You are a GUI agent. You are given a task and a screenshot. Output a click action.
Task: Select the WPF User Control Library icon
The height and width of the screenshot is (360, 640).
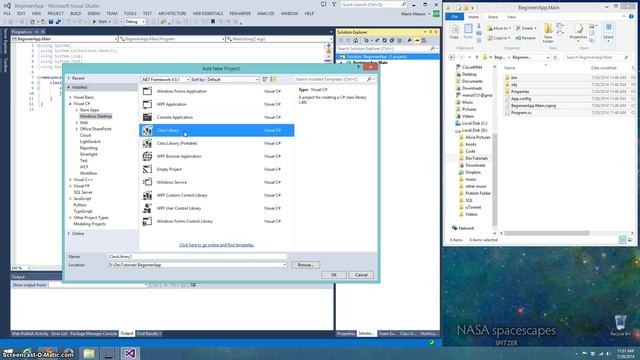[147, 208]
